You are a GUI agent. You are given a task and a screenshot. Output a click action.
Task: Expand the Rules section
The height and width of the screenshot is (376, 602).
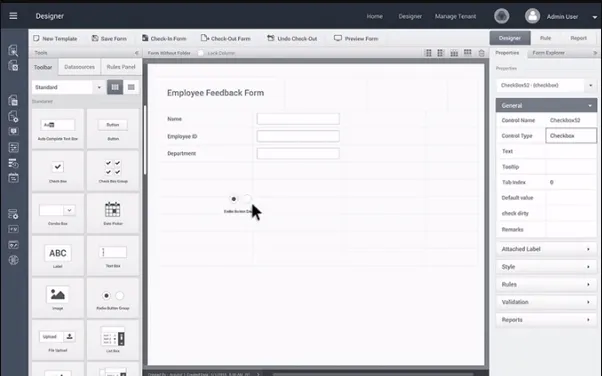click(x=546, y=284)
